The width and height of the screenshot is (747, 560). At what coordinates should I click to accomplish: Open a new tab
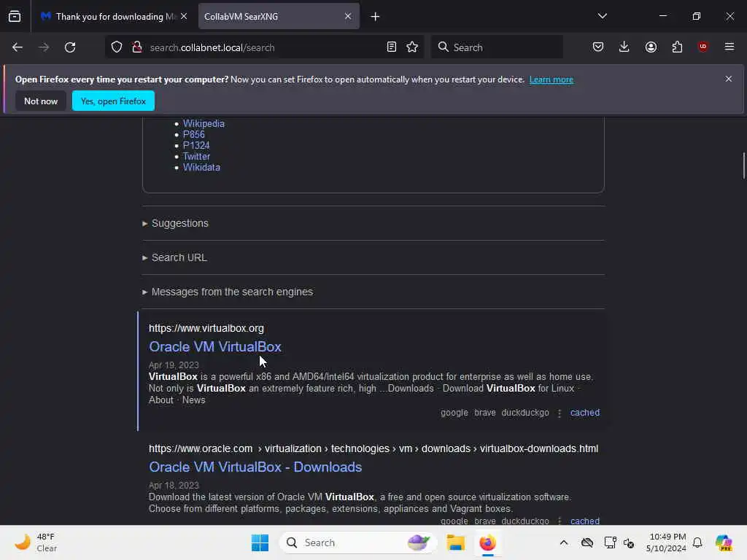coord(375,17)
